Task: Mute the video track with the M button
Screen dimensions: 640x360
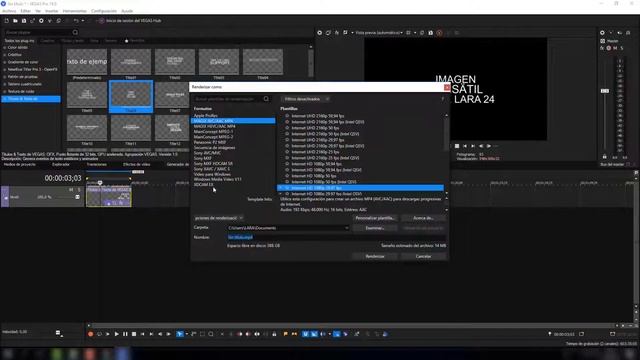Action: tap(71, 190)
